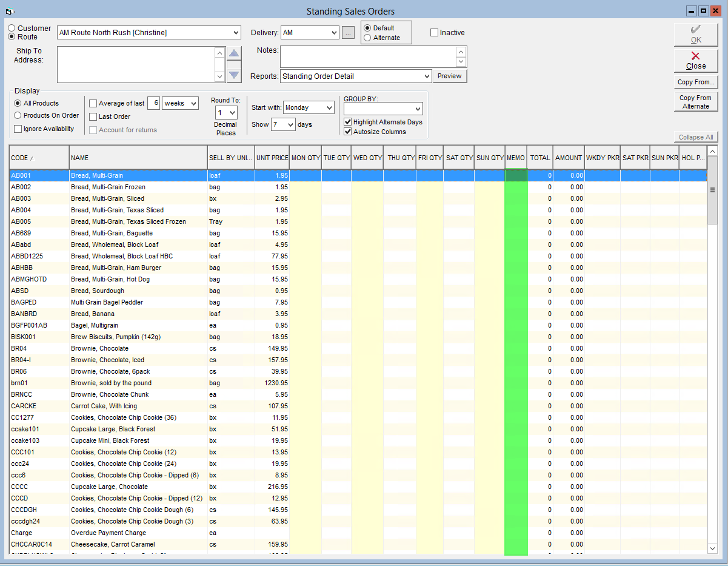Screen dimensions: 728x566
Task: Open the weeks period dropdown
Action: [x=193, y=104]
